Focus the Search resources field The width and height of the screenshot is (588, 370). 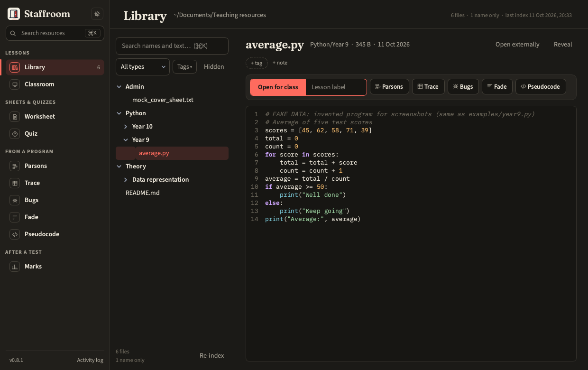tap(55, 33)
